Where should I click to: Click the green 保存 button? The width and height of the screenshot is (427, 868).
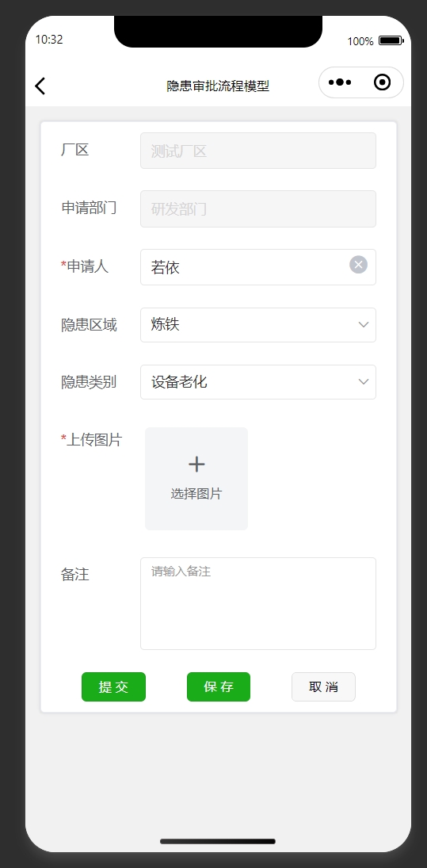point(219,687)
